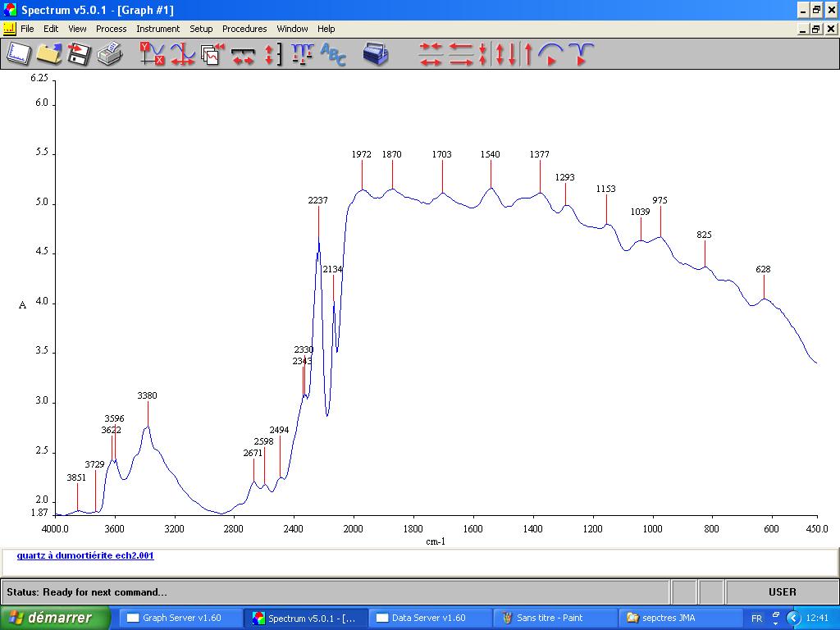Screen dimensions: 840x630
Task: Click the Print icon in toolbar
Action: click(109, 54)
